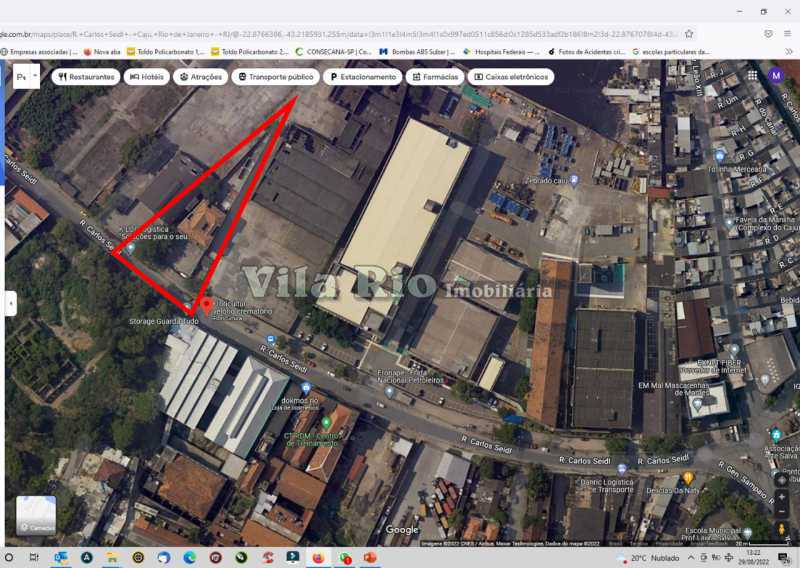The image size is (800, 568).
Task: Open the Toldo Policarbonato 1 bookmark
Action: pyautogui.click(x=166, y=52)
